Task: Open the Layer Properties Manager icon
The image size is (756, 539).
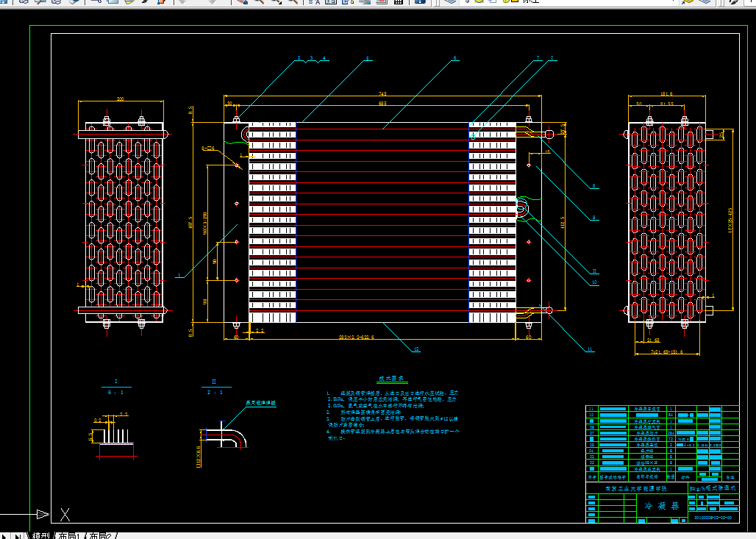Action: [450, 1]
